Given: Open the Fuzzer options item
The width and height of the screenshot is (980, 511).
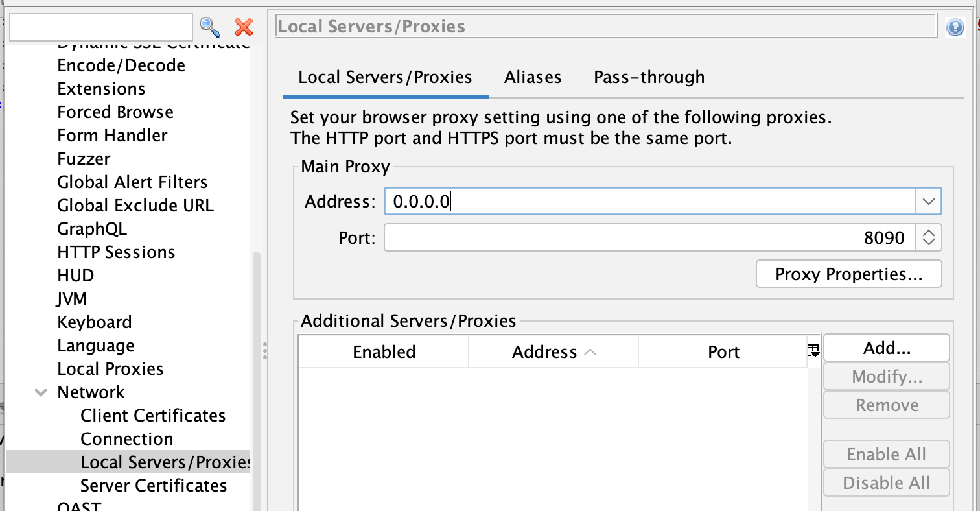Looking at the screenshot, I should 84,159.
